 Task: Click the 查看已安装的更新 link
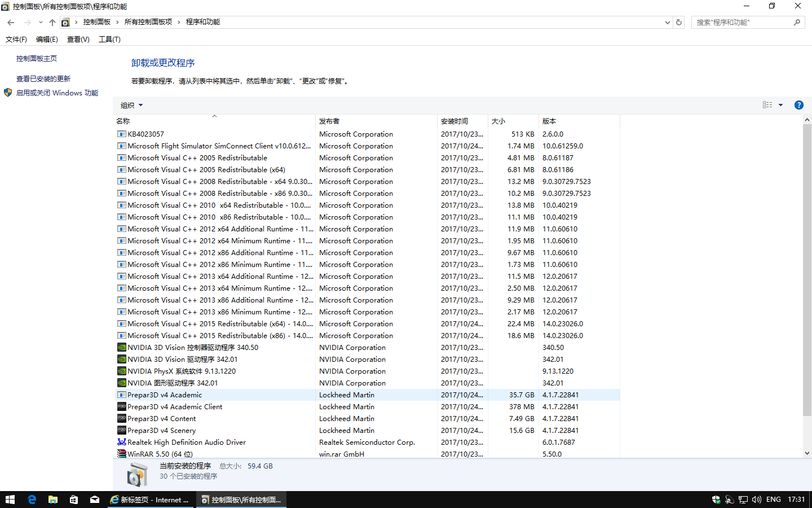(x=43, y=79)
